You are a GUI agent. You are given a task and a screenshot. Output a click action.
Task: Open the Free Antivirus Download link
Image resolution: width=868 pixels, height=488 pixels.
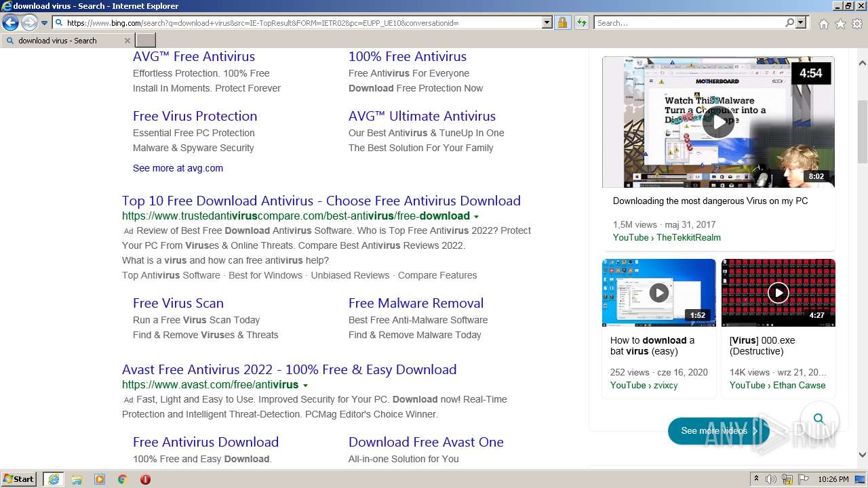pos(205,442)
